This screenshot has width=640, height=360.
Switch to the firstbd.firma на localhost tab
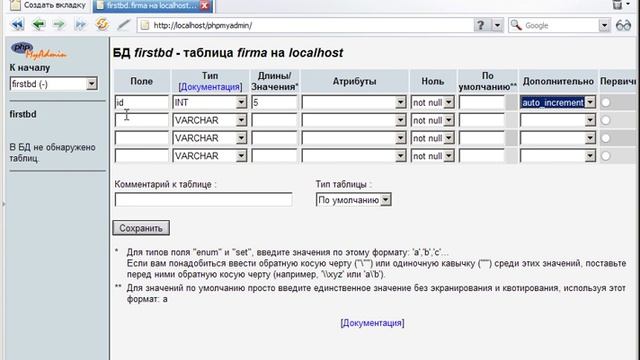pos(152,5)
